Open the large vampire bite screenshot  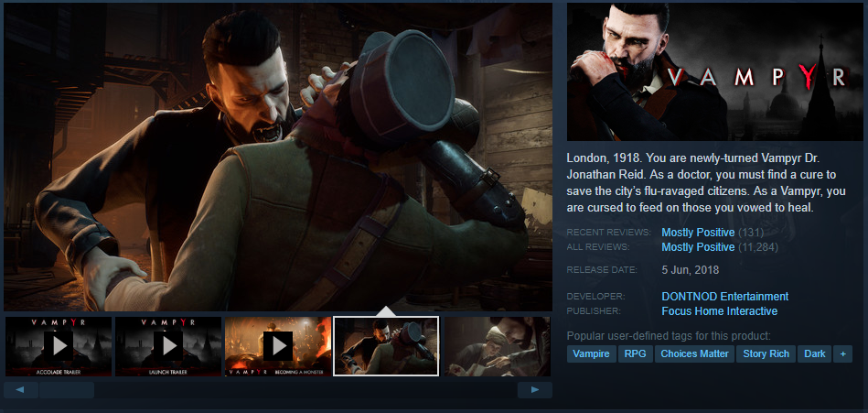pos(278,157)
